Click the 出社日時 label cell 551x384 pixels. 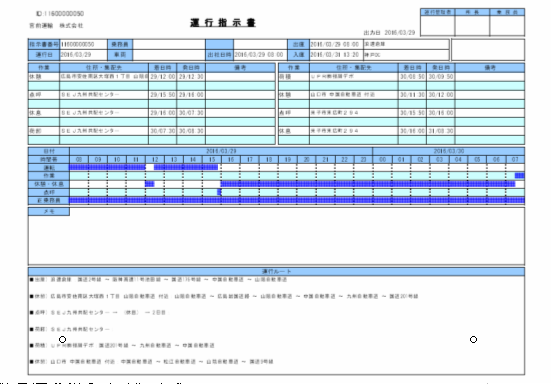coord(220,55)
